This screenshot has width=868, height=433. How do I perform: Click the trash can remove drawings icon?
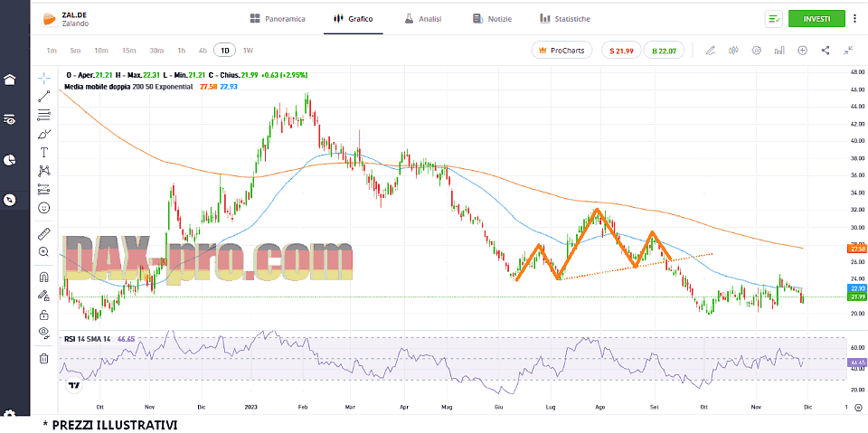click(x=44, y=358)
